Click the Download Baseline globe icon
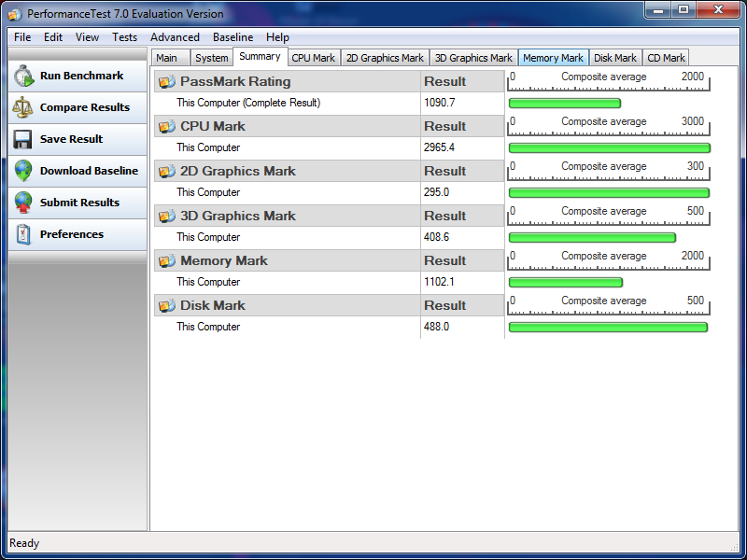The width and height of the screenshot is (747, 560). pyautogui.click(x=22, y=171)
